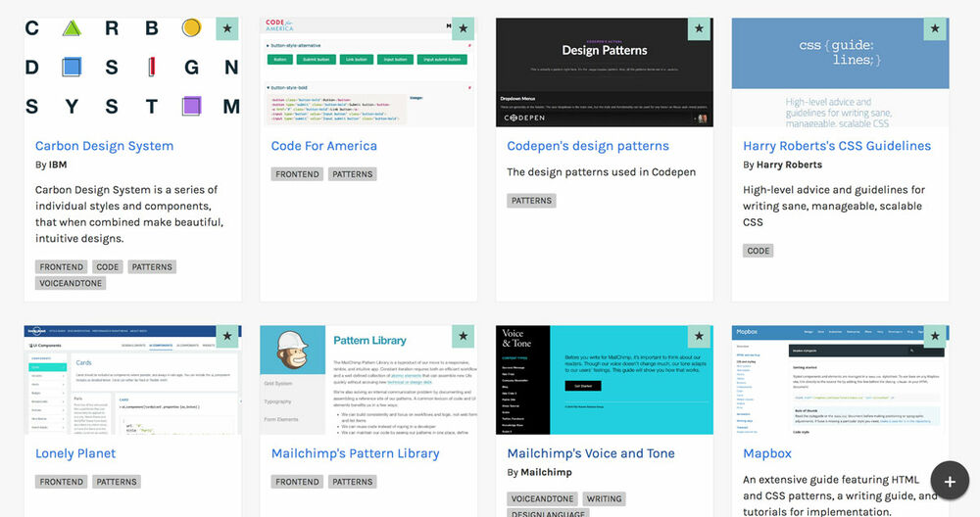980x517 pixels.
Task: Star Mailchimp's Pattern Library card
Action: [x=464, y=337]
